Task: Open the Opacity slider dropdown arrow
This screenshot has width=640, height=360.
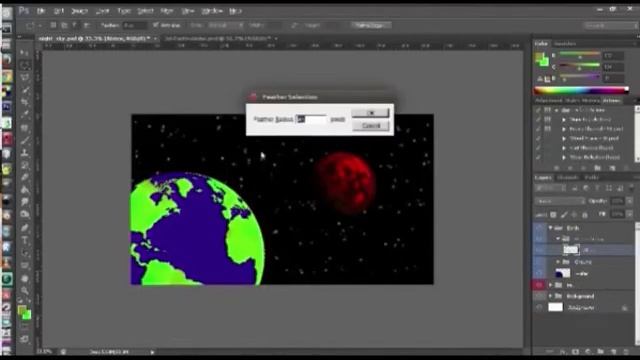Action: (629, 201)
